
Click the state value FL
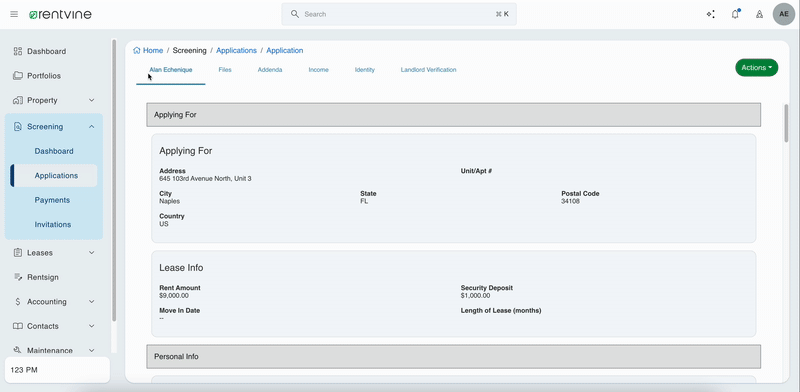click(x=364, y=201)
